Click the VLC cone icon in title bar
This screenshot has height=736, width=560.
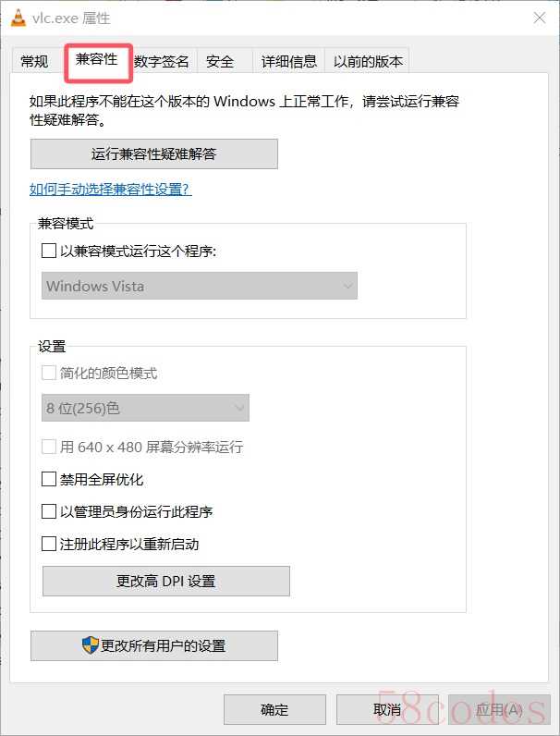[18, 18]
